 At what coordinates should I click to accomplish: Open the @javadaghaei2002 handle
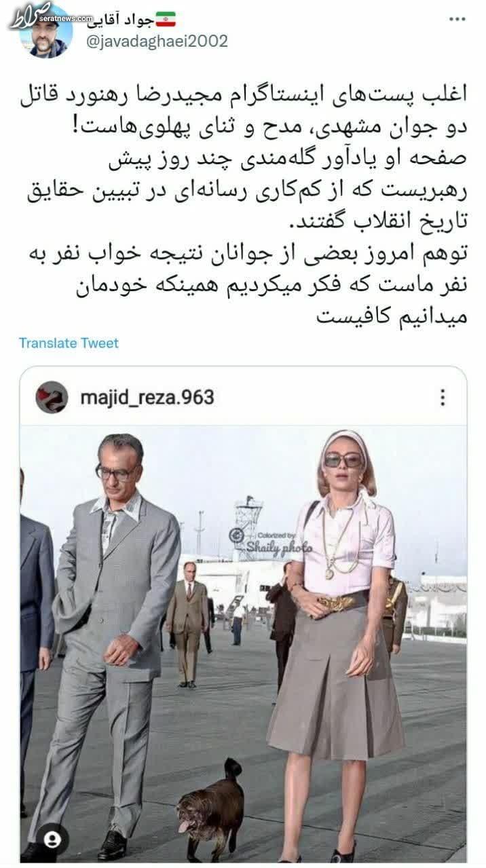(x=156, y=41)
